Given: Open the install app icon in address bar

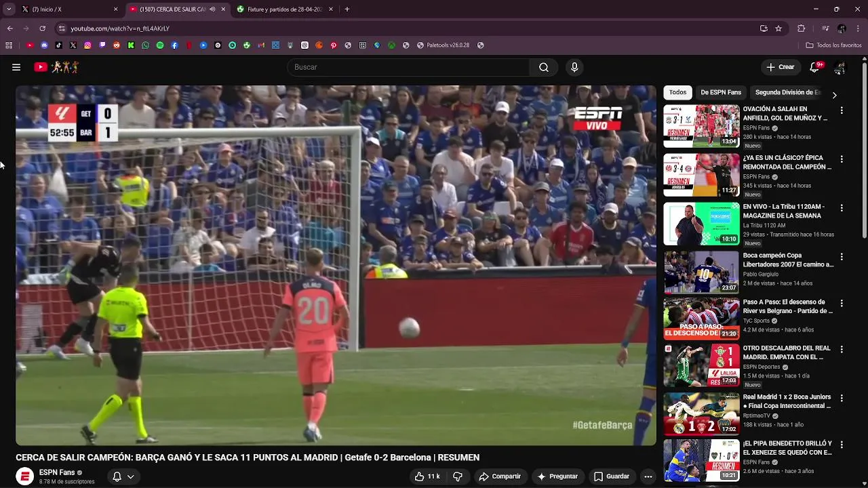Looking at the screenshot, I should click(x=764, y=28).
